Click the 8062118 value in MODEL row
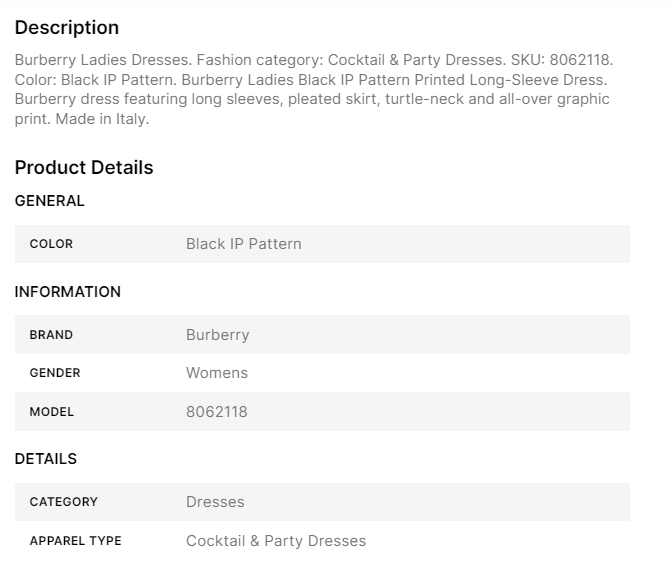The height and width of the screenshot is (561, 670). 216,412
